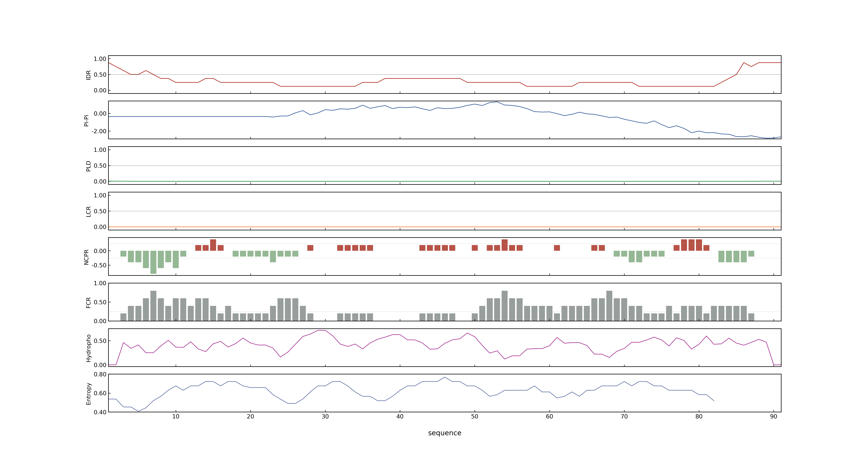Click the 0.50 tick on IDR axis
The image size is (868, 463).
(100, 75)
